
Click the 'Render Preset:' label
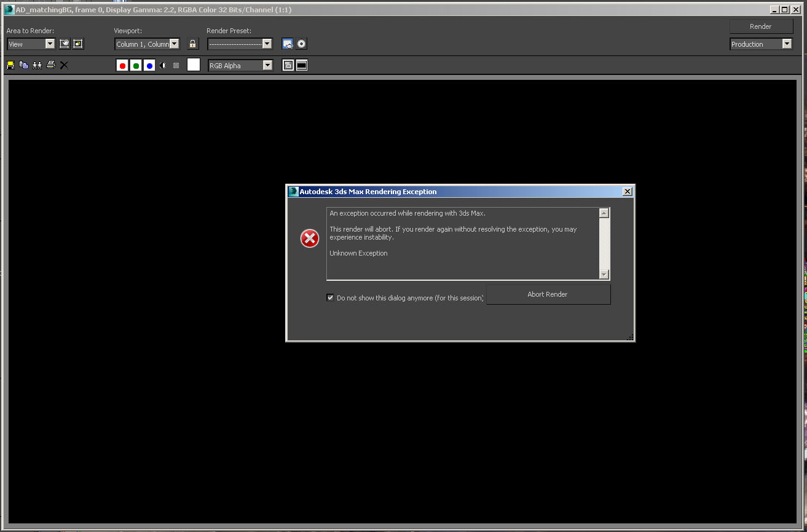click(x=229, y=31)
